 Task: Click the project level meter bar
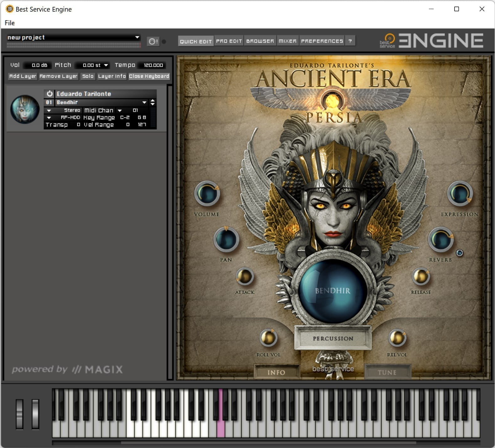click(73, 45)
